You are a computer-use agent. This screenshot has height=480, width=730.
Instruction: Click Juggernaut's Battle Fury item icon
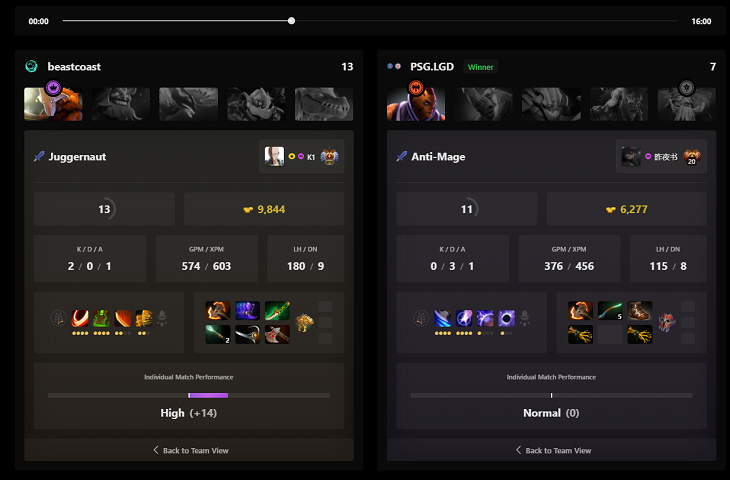(218, 310)
